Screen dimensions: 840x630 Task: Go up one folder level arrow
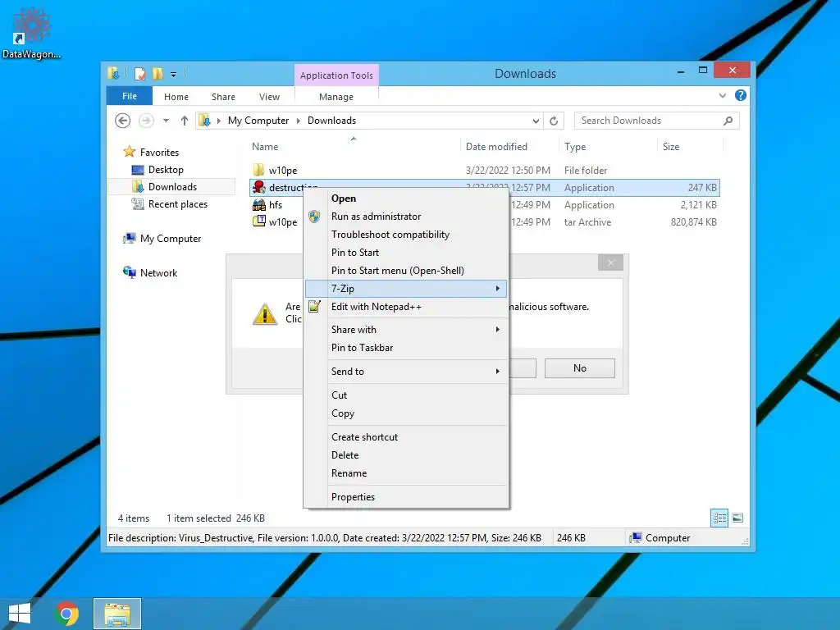pos(185,121)
